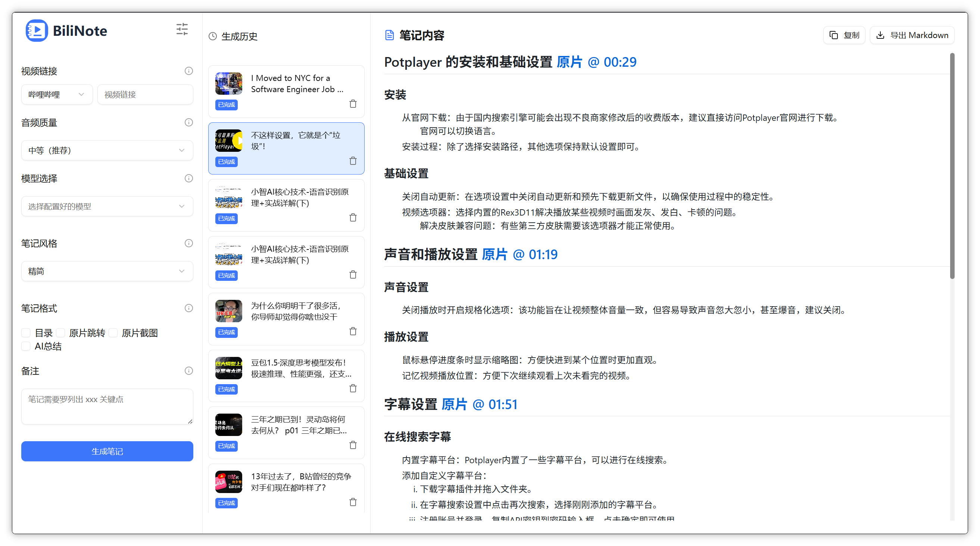The width and height of the screenshot is (980, 546).
Task: Click the '声音和播放设置' heading
Action: coord(431,254)
